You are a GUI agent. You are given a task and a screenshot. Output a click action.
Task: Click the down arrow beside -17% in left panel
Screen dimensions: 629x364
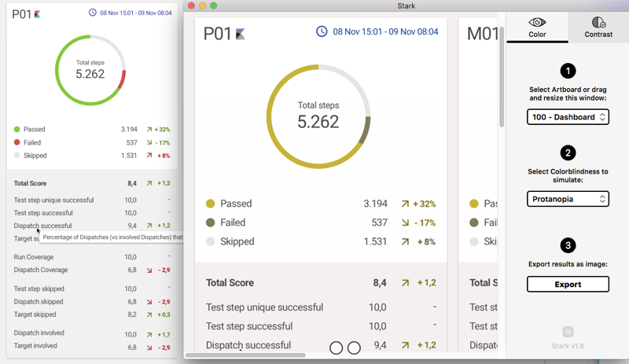point(149,142)
